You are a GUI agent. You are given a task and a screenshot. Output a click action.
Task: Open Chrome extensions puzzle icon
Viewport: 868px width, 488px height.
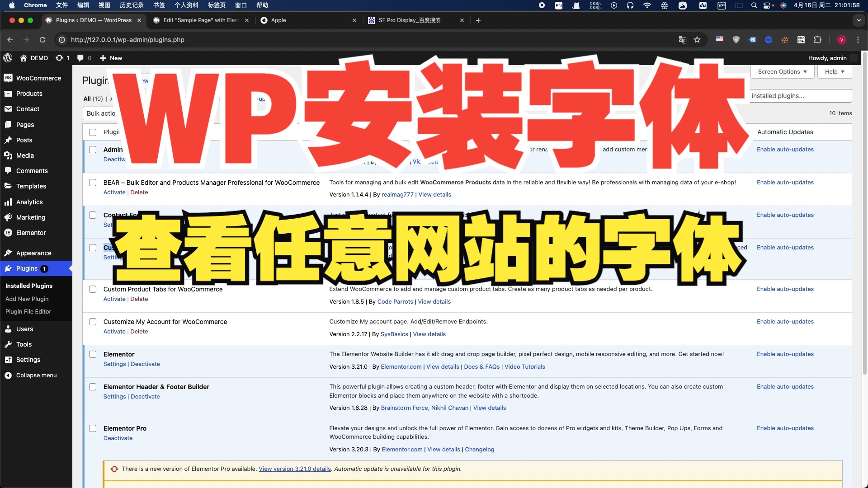[x=817, y=40]
